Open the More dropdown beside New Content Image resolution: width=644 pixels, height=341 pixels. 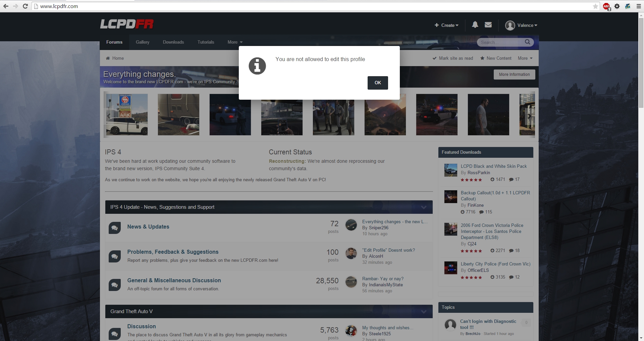pyautogui.click(x=525, y=58)
